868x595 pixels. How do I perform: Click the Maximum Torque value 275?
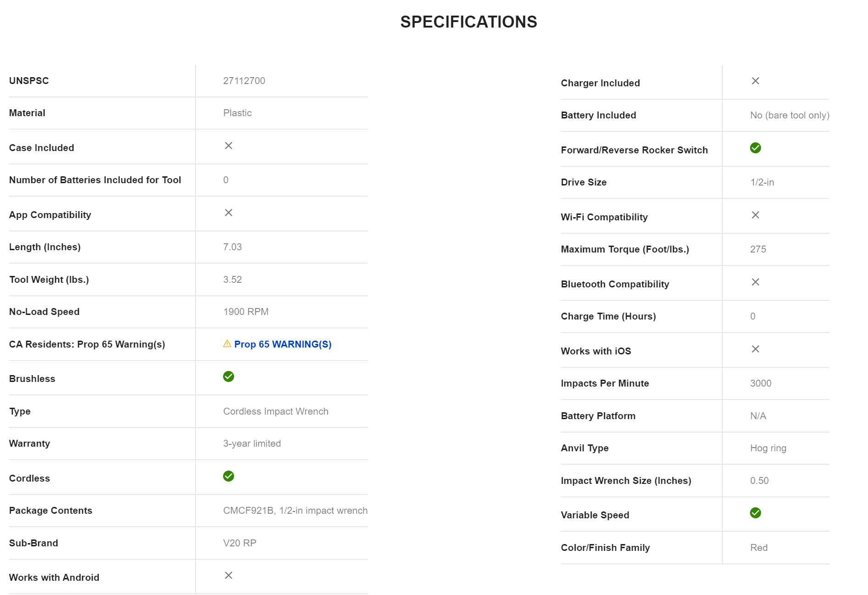pos(758,249)
